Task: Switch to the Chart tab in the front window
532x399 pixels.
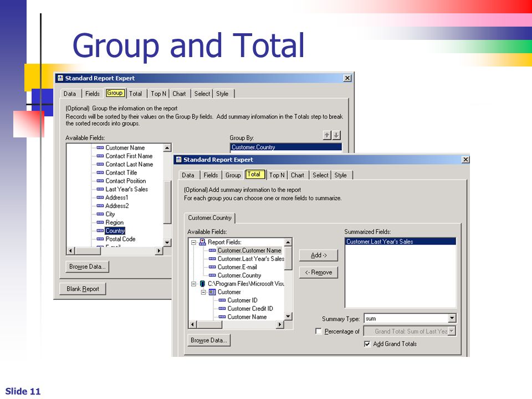Action: point(298,175)
